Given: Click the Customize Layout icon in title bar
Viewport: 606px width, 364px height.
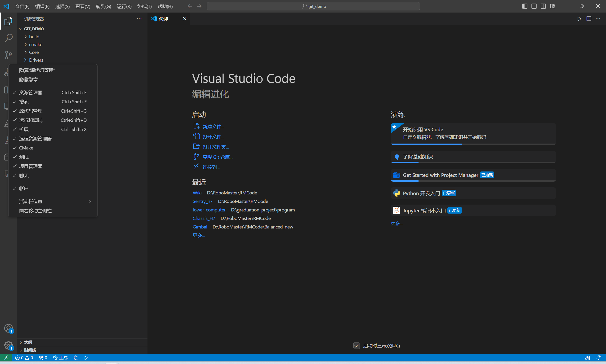Looking at the screenshot, I should [x=553, y=6].
